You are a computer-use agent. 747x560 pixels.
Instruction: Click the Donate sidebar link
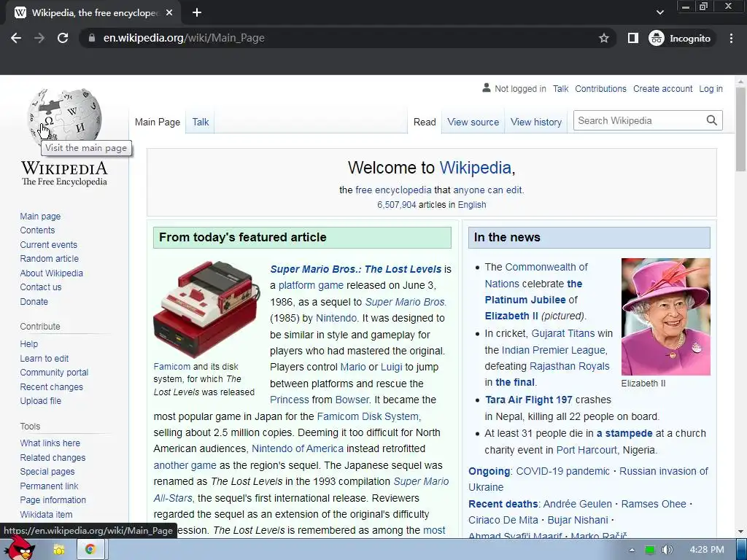(34, 301)
